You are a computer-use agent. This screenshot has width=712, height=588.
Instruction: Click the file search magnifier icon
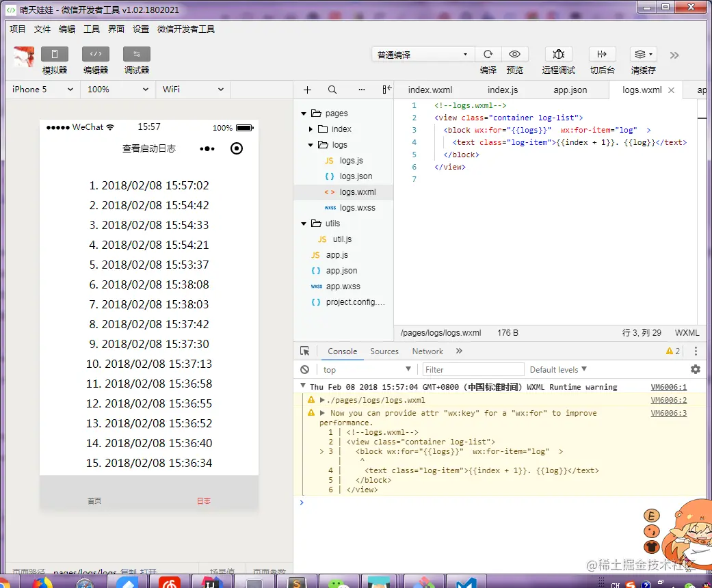point(332,90)
